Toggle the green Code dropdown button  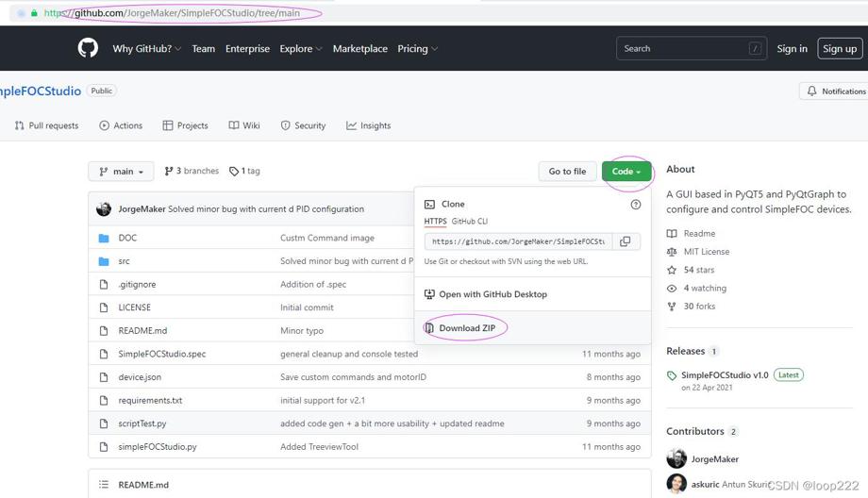pyautogui.click(x=626, y=172)
